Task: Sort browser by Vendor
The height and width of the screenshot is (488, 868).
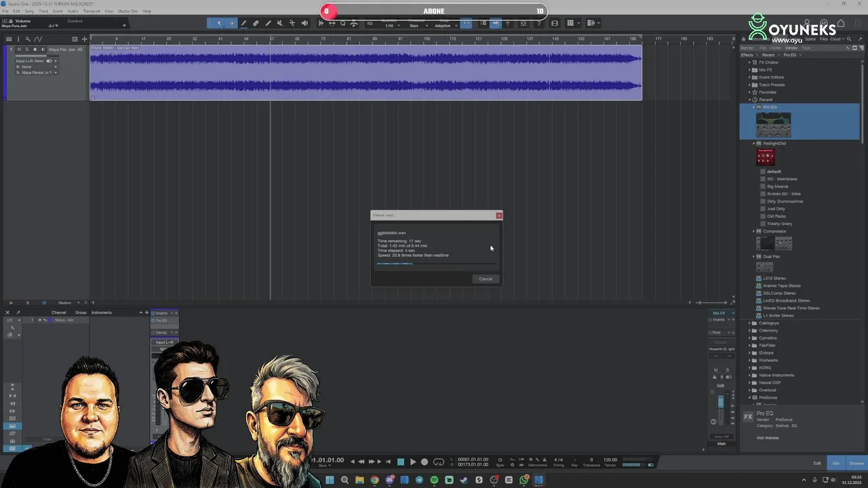Action: 791,48
